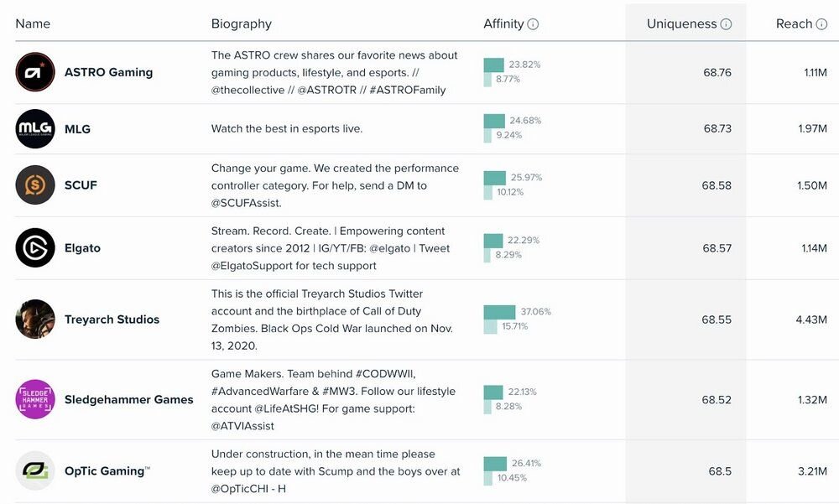Open the Treyarch Studios name link
Image resolution: width=839 pixels, height=504 pixels.
tap(112, 320)
